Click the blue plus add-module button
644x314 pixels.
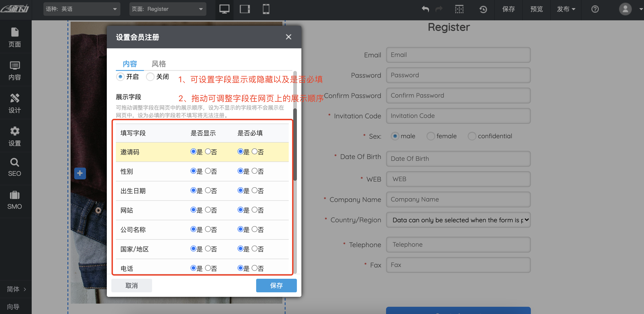tap(80, 173)
